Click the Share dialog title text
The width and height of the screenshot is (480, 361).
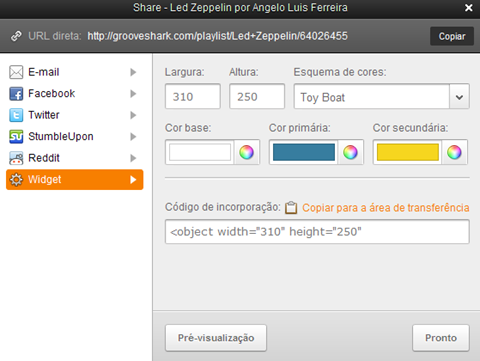[240, 7]
